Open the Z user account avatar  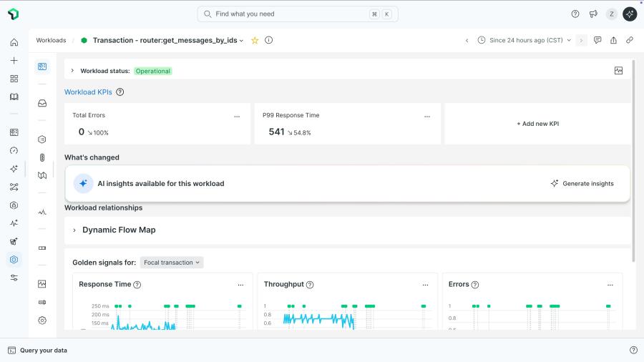pos(612,14)
